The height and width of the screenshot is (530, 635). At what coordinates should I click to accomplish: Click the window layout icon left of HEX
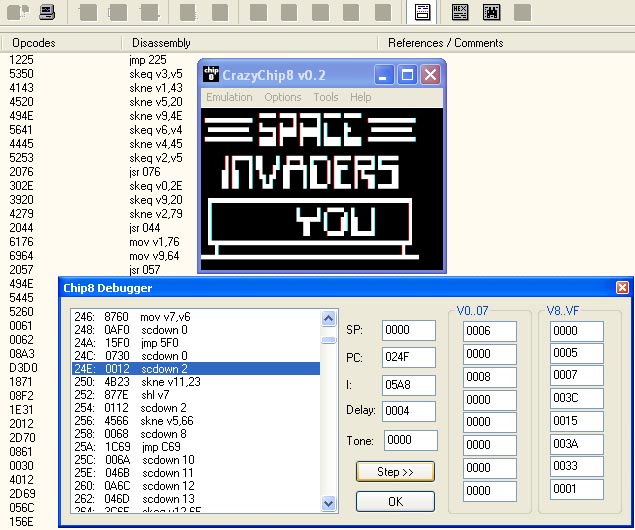(x=423, y=13)
